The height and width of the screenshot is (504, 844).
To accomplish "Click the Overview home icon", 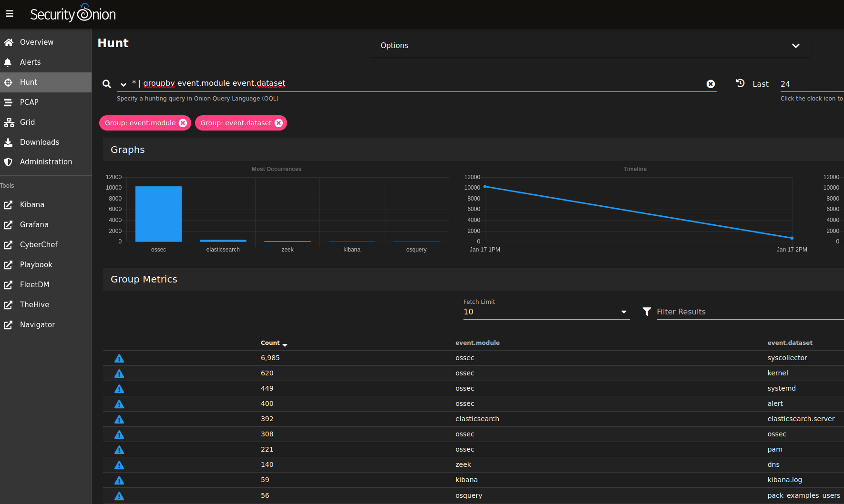I will click(x=8, y=42).
